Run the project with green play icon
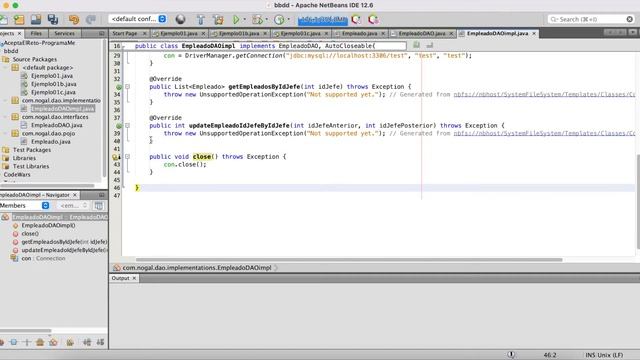Viewport: 640px width, 360px height. [x=236, y=19]
